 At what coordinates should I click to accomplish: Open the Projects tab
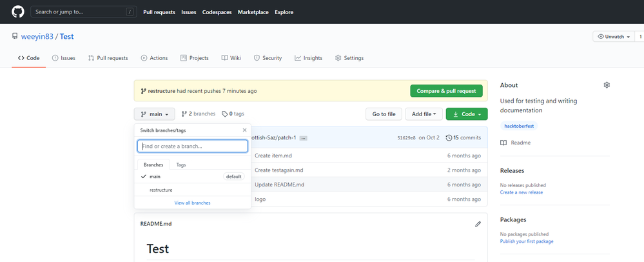[x=195, y=58]
